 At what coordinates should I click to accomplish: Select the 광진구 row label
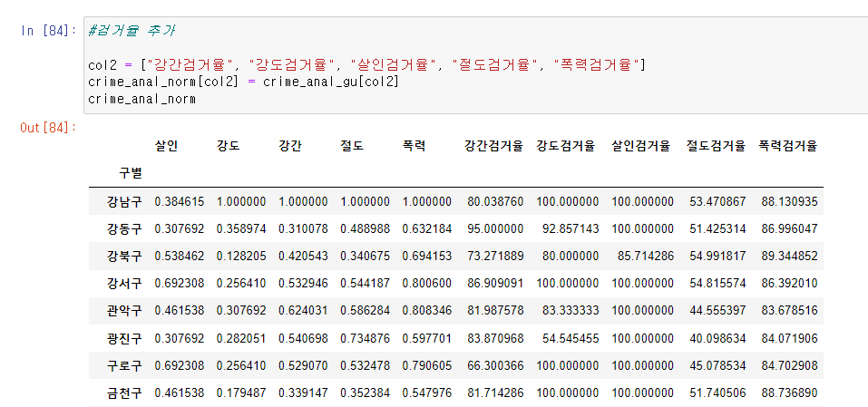tap(124, 338)
